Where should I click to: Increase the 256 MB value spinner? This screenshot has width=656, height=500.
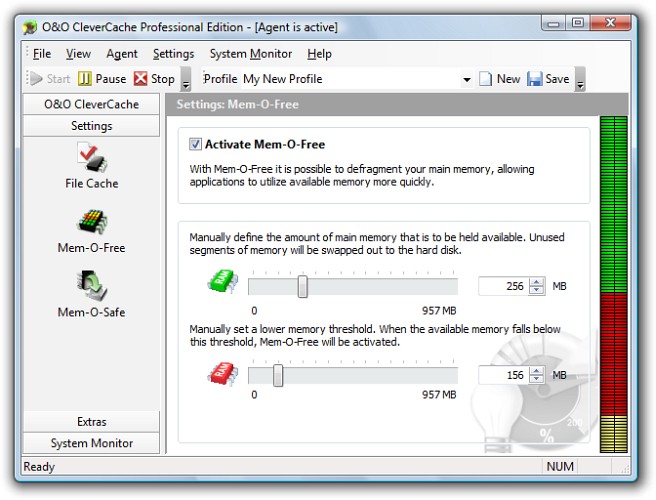tap(536, 282)
